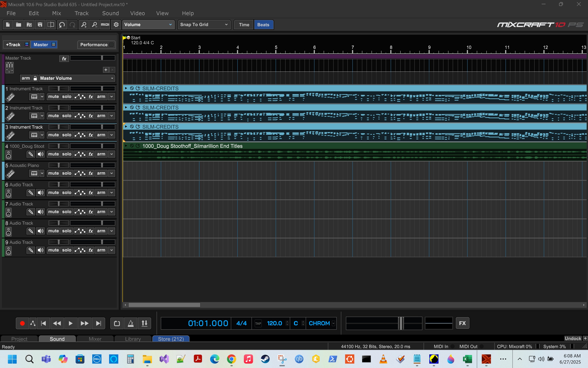Toggle automation icon on track 2
The image size is (588, 368).
coord(80,116)
